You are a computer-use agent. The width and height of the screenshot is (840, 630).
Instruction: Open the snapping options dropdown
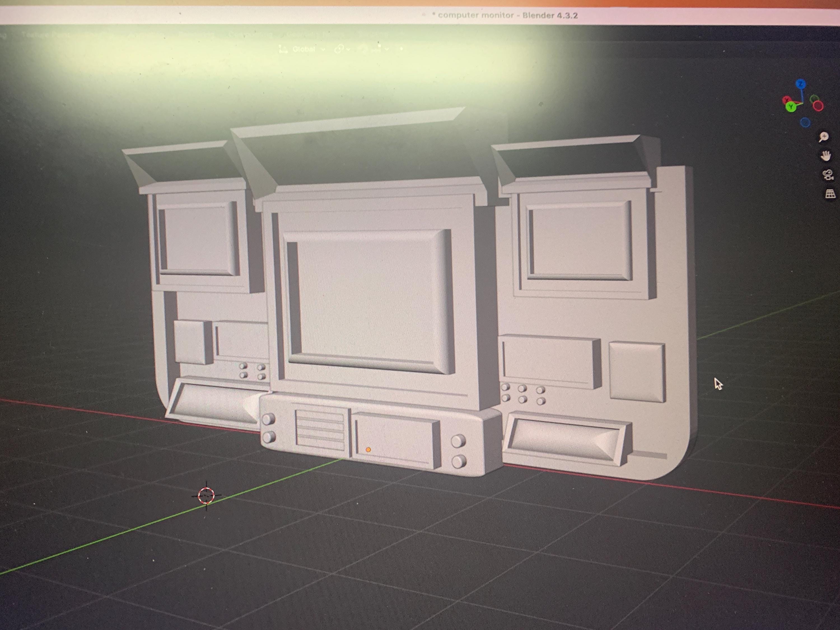(381, 49)
